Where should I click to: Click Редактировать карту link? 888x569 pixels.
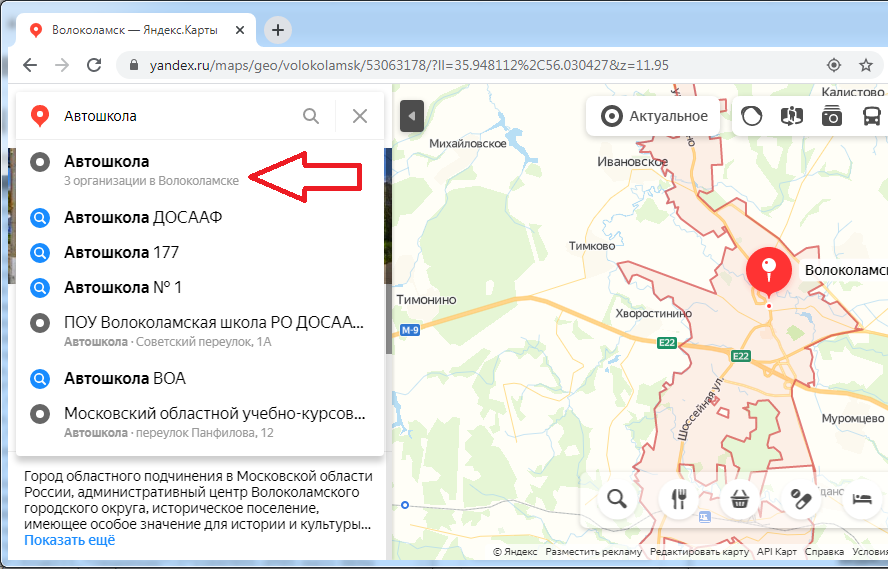pos(699,551)
